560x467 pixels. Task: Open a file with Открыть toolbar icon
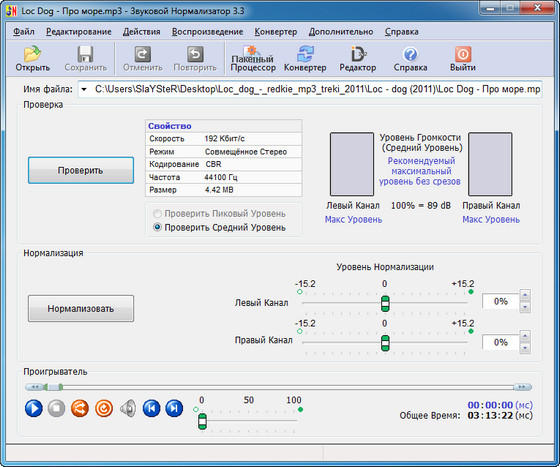pos(32,59)
